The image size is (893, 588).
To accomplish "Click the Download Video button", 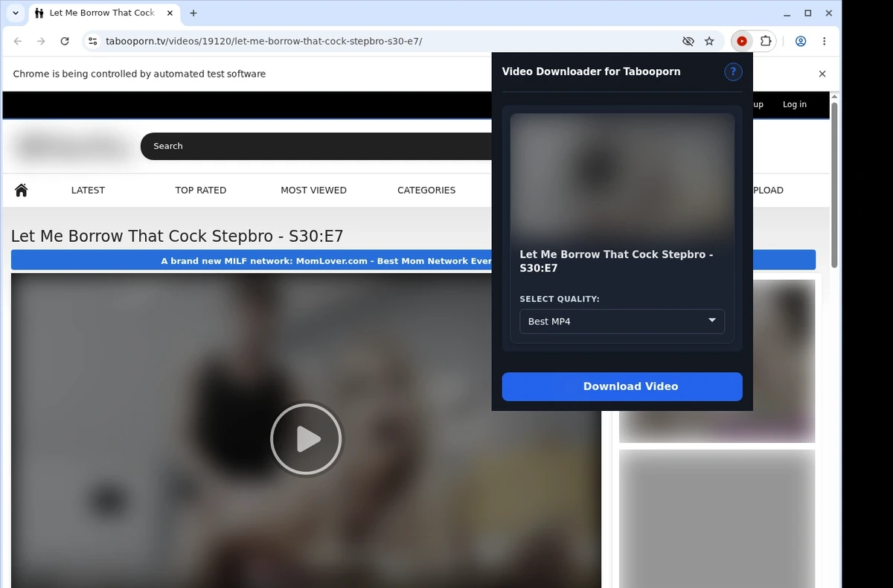I will click(x=622, y=386).
